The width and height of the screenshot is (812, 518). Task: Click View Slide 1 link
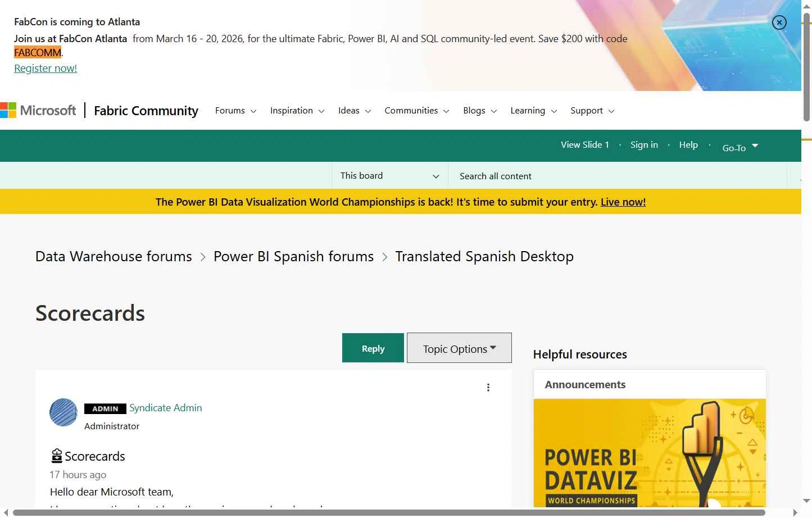[585, 145]
